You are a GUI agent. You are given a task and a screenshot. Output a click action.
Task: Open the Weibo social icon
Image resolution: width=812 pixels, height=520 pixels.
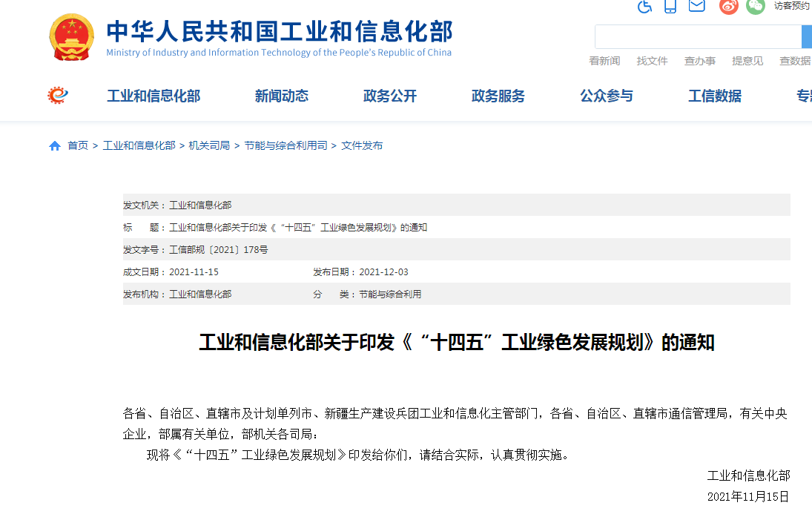coord(729,7)
